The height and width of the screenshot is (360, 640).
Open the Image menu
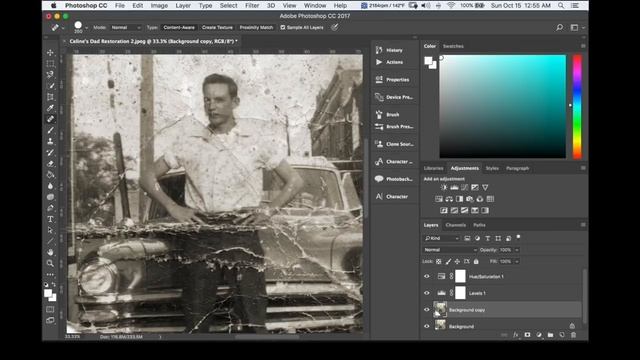click(159, 6)
